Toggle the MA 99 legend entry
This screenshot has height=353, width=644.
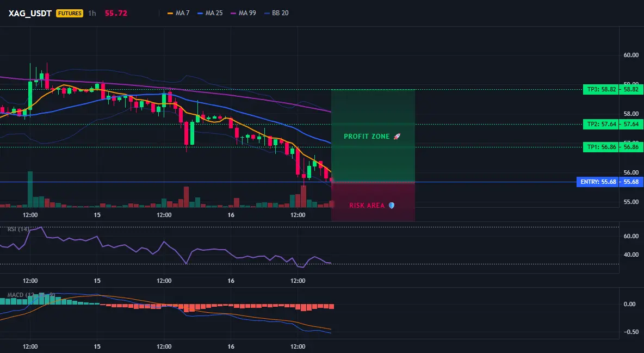point(244,13)
